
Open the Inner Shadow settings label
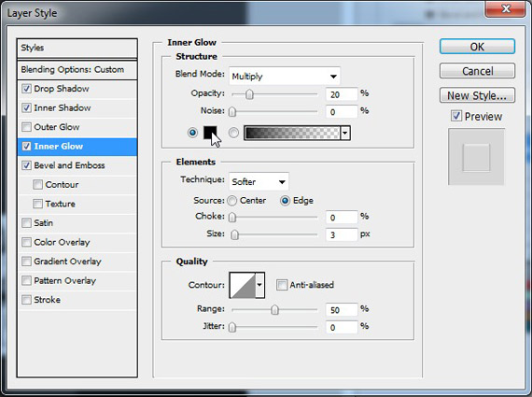coord(63,108)
